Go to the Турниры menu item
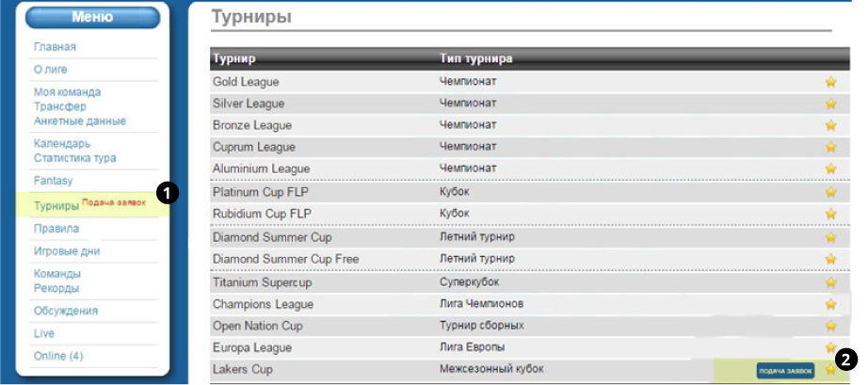The height and width of the screenshot is (385, 868). (56, 205)
